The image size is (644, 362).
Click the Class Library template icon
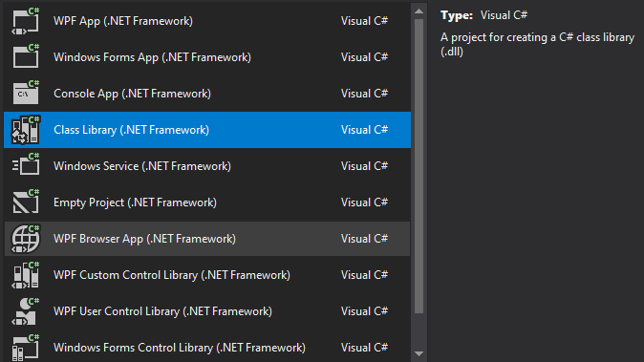pyautogui.click(x=26, y=130)
